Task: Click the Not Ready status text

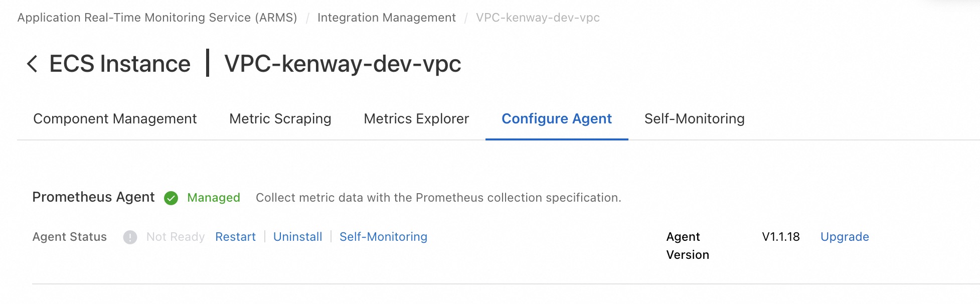Action: [176, 237]
